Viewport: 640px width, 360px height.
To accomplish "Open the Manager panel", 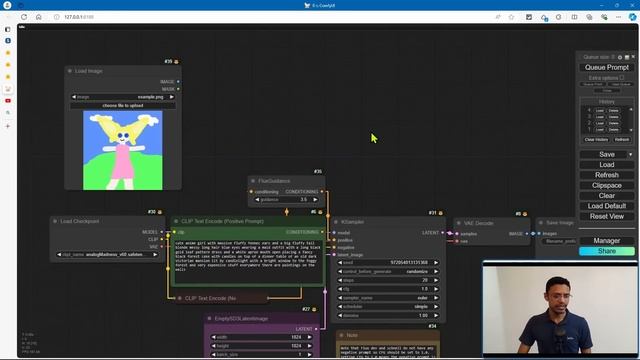I will pyautogui.click(x=607, y=241).
